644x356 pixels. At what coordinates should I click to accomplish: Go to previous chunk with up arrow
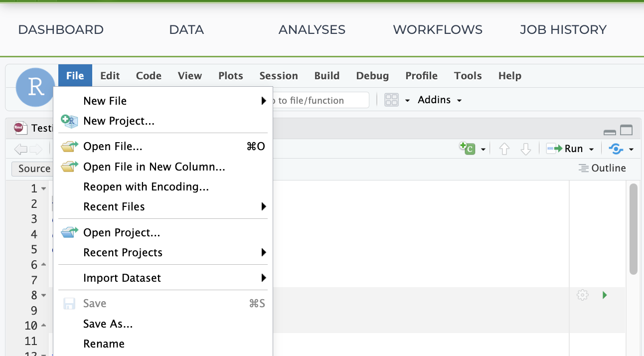tap(504, 149)
